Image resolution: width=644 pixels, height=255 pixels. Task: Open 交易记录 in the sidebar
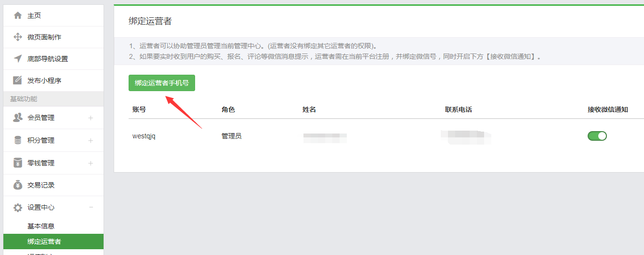point(41,185)
